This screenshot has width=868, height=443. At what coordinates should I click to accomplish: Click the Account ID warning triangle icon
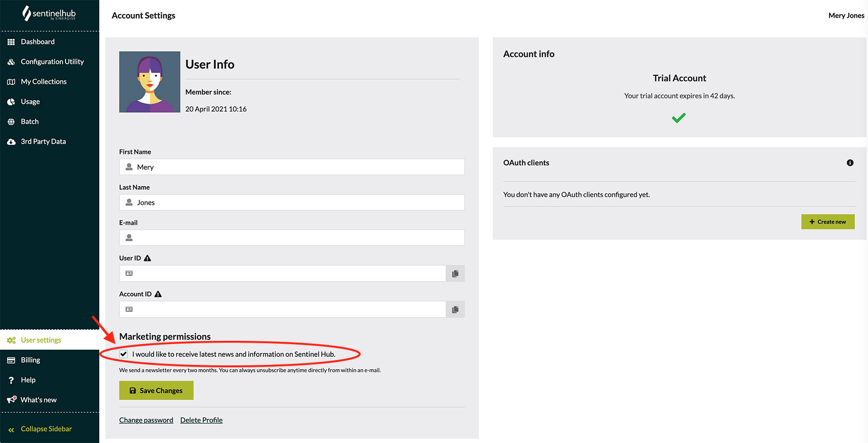pyautogui.click(x=158, y=294)
